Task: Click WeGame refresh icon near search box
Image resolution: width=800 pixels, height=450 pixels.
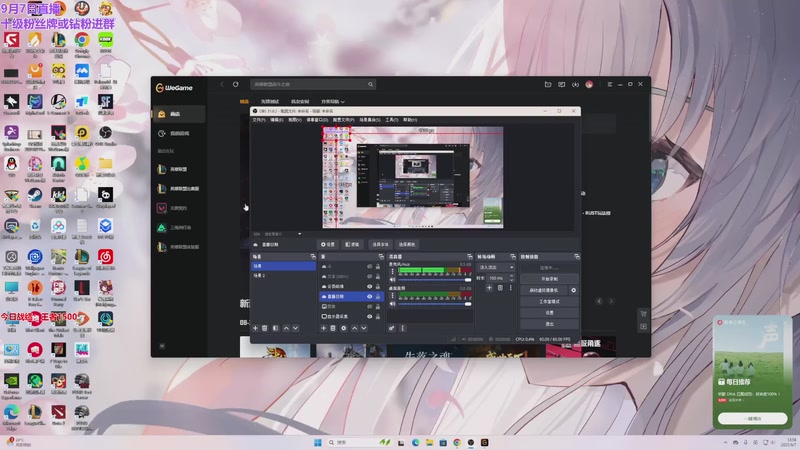Action: pyautogui.click(x=236, y=84)
